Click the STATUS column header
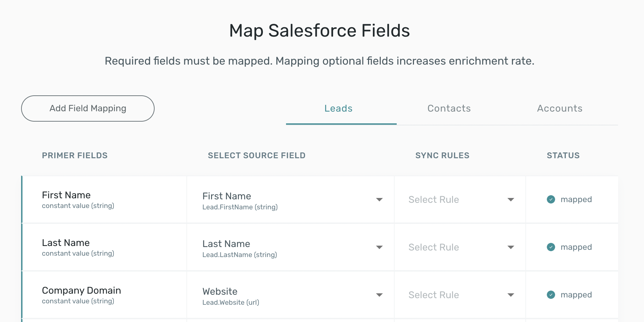Screen dimensions: 644x322 pos(563,155)
